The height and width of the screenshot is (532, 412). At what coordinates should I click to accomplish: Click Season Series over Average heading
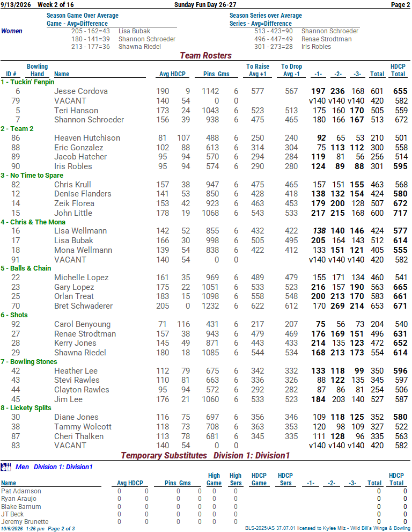click(266, 16)
